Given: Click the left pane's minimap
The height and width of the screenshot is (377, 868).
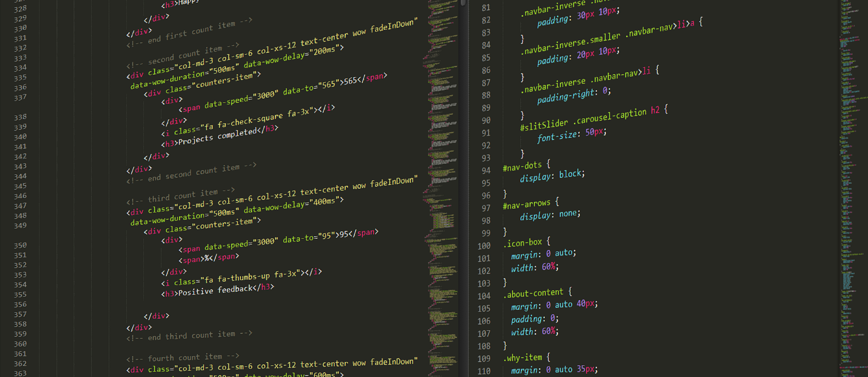Looking at the screenshot, I should [x=442, y=188].
